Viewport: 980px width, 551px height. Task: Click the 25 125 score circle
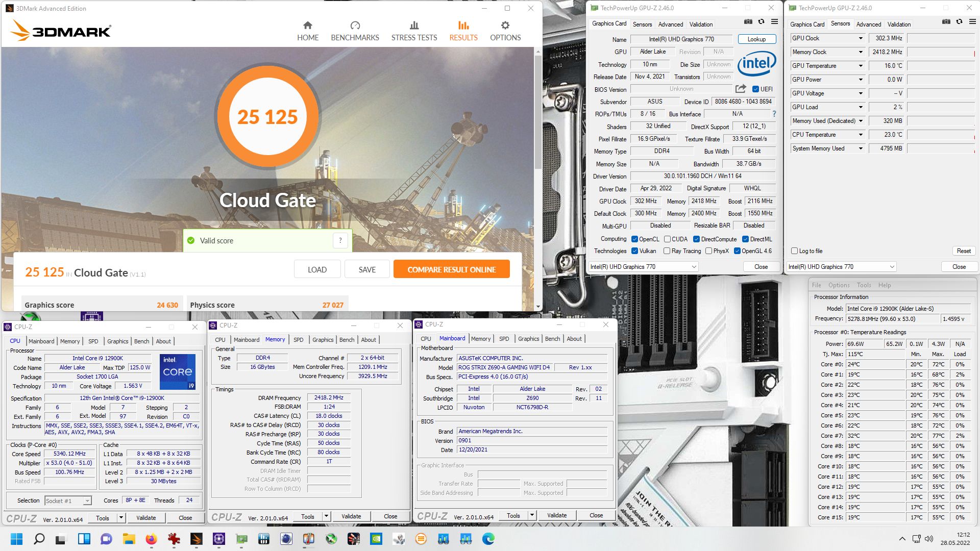click(x=267, y=117)
